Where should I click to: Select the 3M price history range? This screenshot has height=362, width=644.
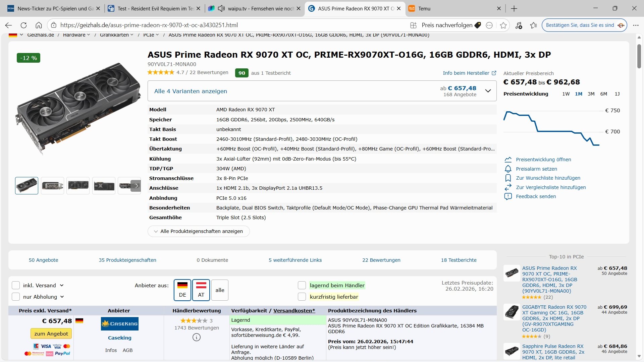591,94
